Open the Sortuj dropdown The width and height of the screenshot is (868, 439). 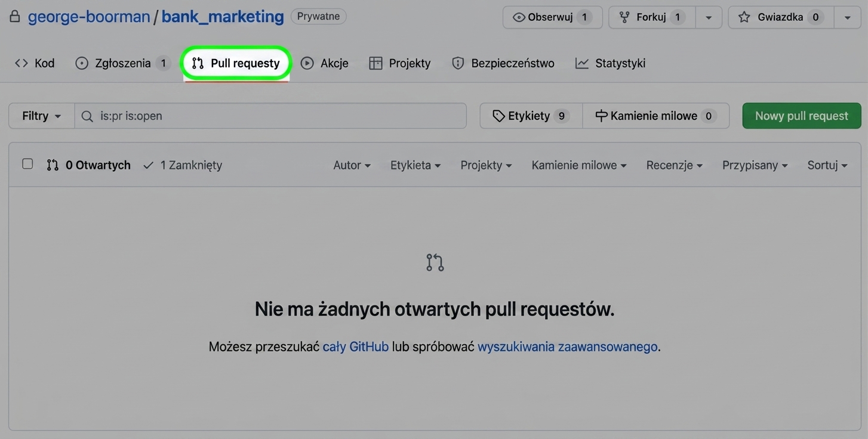click(827, 165)
